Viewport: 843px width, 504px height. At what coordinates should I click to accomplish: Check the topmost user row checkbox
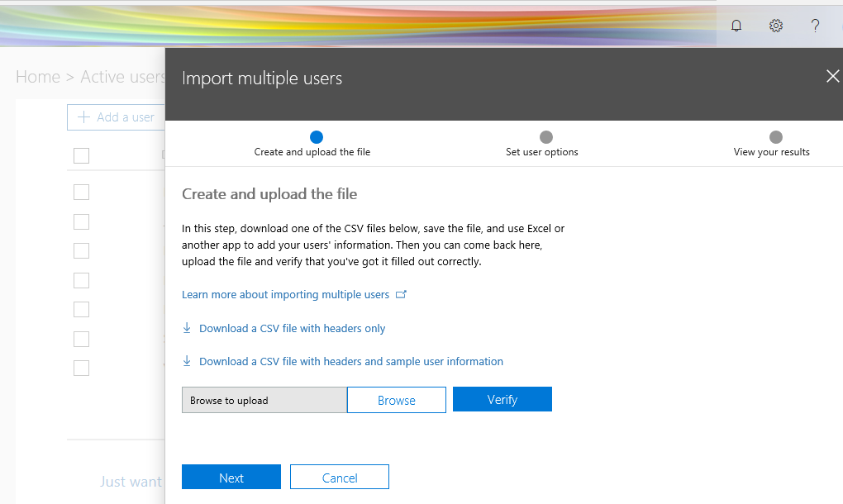point(81,192)
